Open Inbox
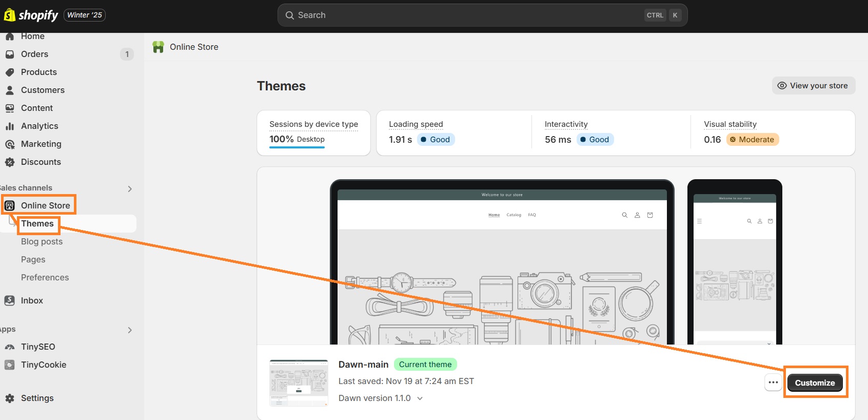868x420 pixels. (x=32, y=300)
